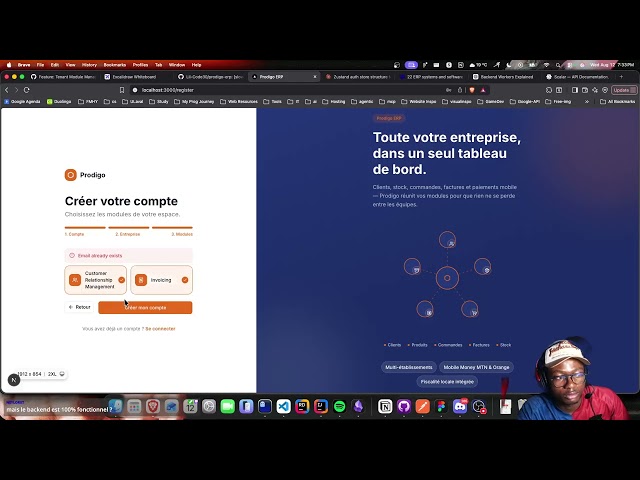
Task: Expand the Study bookmark folder
Action: 159,102
